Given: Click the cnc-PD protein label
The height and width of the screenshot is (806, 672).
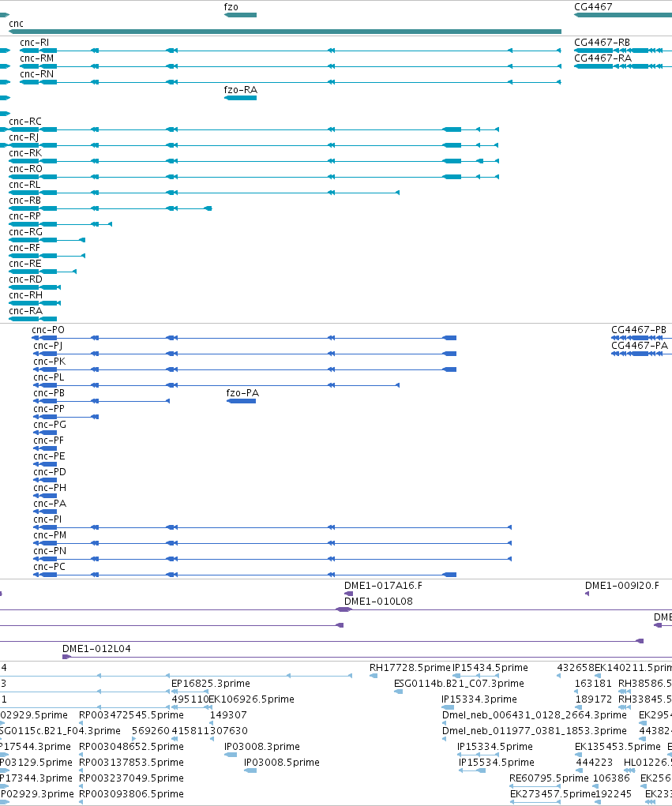Looking at the screenshot, I should pyautogui.click(x=50, y=472).
